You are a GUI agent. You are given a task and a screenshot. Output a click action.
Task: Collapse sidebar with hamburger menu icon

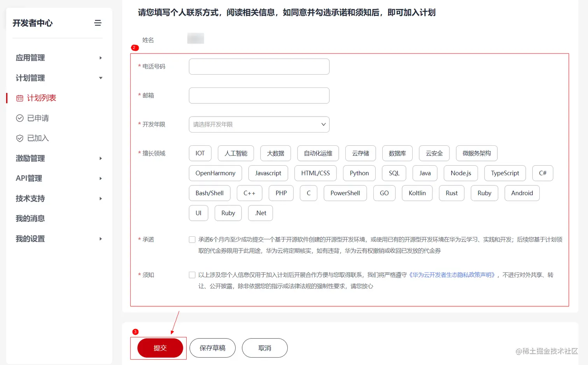tap(98, 23)
